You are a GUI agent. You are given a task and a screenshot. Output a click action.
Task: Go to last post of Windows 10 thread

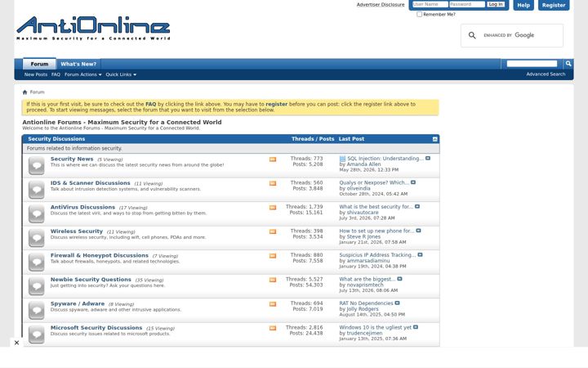(x=415, y=327)
